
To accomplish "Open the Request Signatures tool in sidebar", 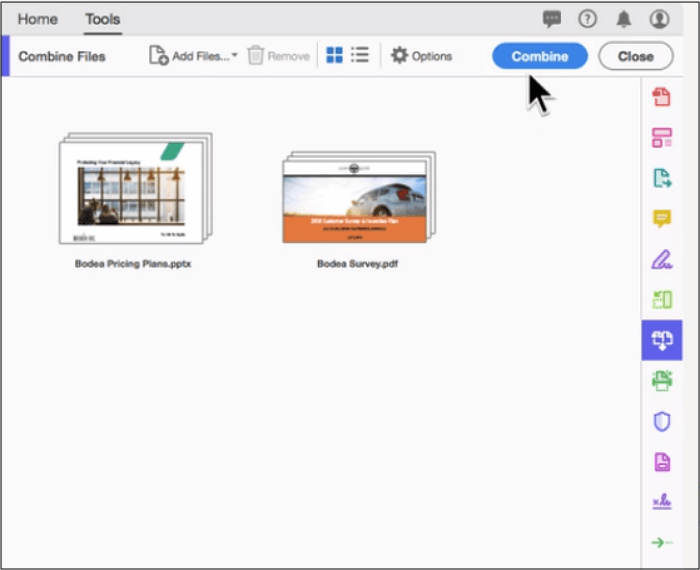I will [662, 502].
